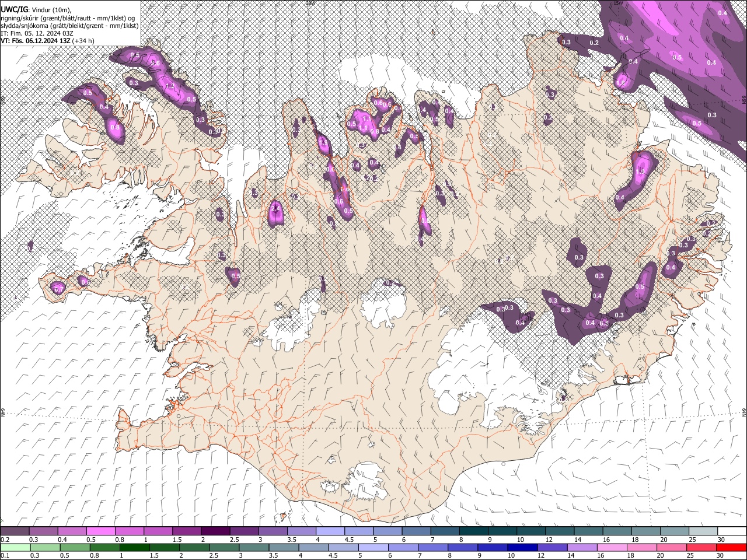This screenshot has height=560, width=747.
Task: Select upper legend swatch between 10 and 12
Action: [532, 531]
